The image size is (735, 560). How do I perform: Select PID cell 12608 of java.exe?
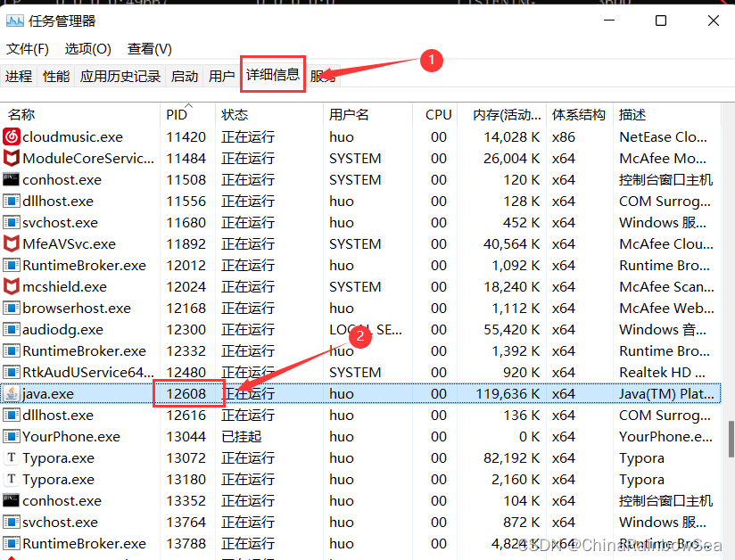[186, 393]
